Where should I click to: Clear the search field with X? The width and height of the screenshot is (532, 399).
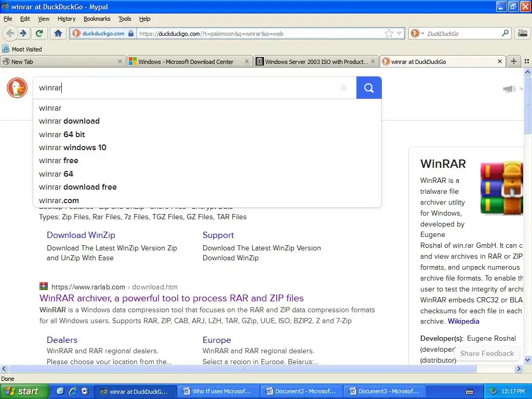(344, 88)
